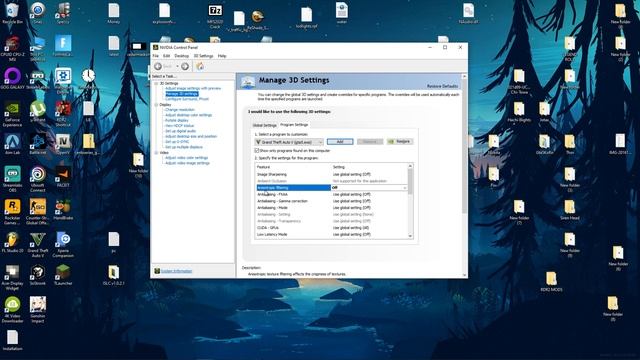
Task: Select RDR2 MODS folder on desktop
Action: [x=551, y=282]
